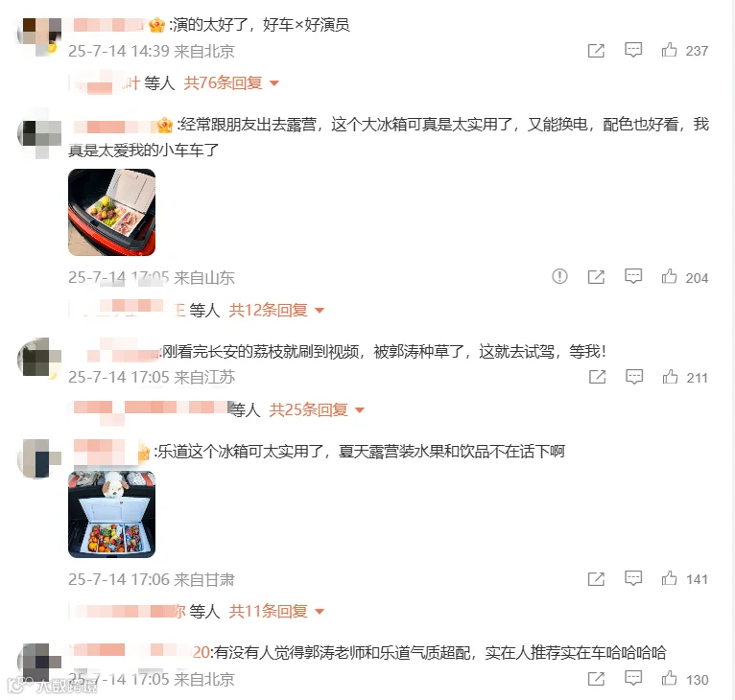Screen dimensions: 735x700
Task: Expand 共11条回复 replies
Action: pyautogui.click(x=276, y=611)
